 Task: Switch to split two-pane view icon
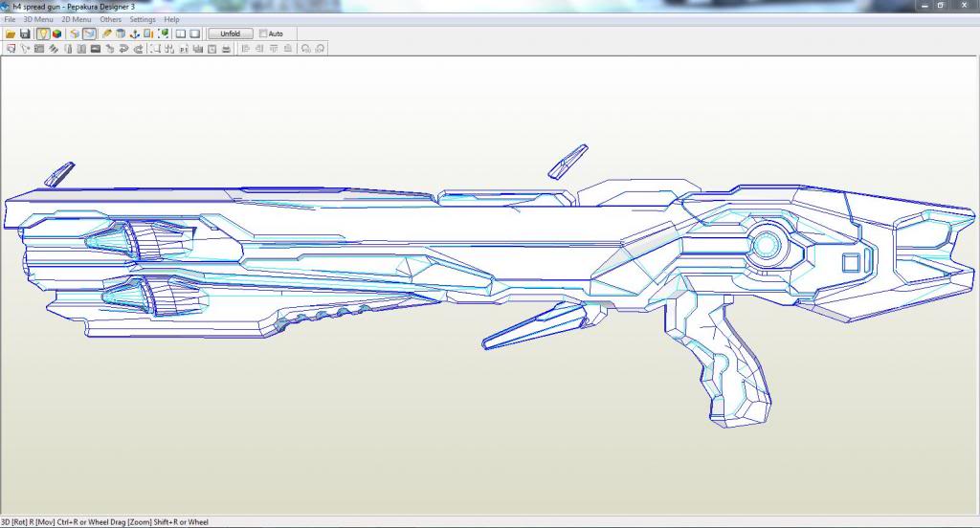(181, 33)
